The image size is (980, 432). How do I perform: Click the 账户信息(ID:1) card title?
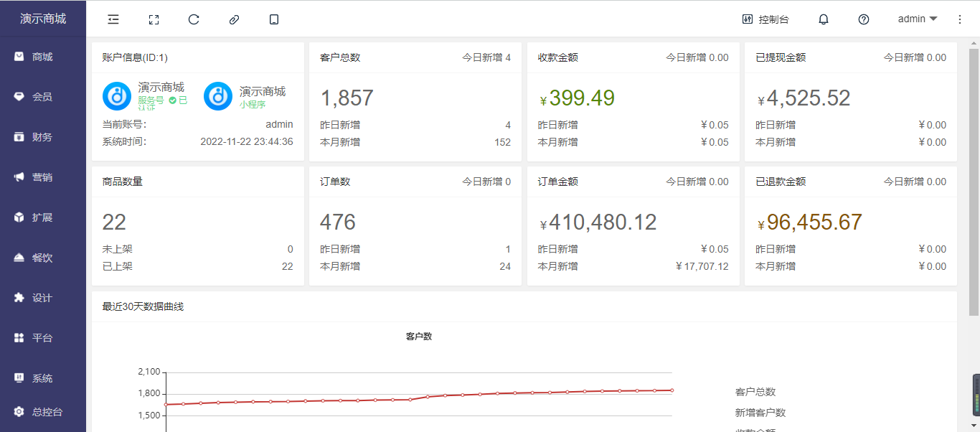[135, 57]
